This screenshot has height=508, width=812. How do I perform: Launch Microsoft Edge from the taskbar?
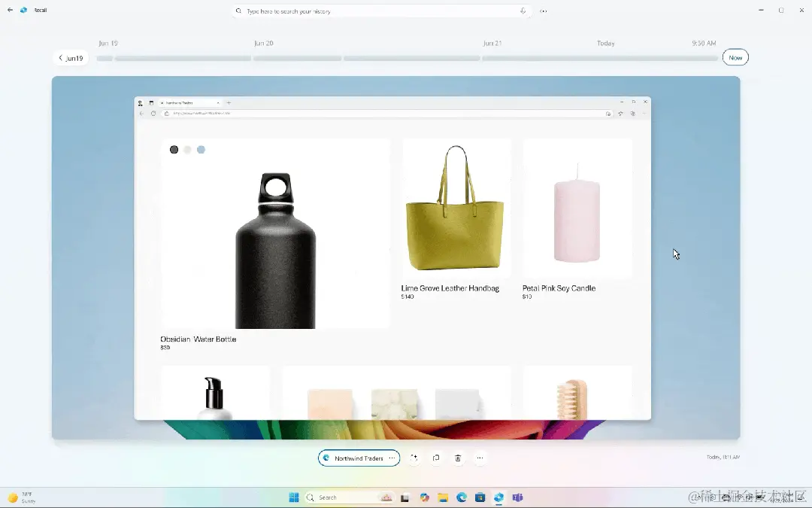[462, 497]
